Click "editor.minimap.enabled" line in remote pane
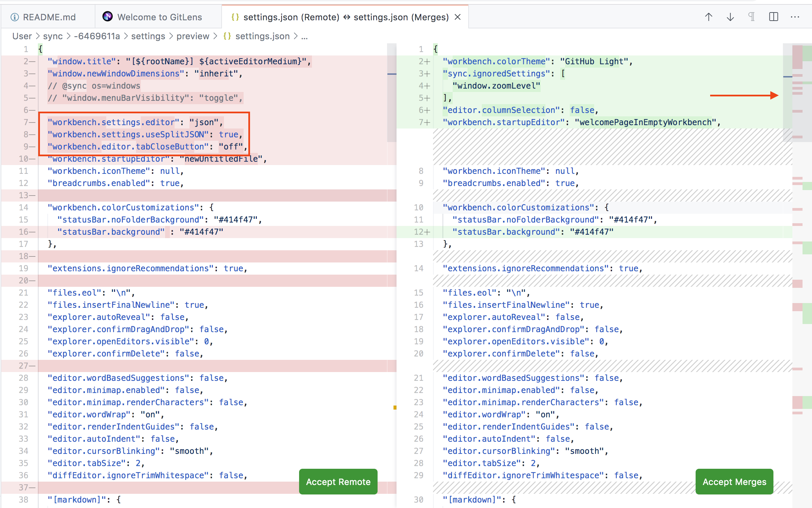The image size is (812, 508). pyautogui.click(x=126, y=390)
